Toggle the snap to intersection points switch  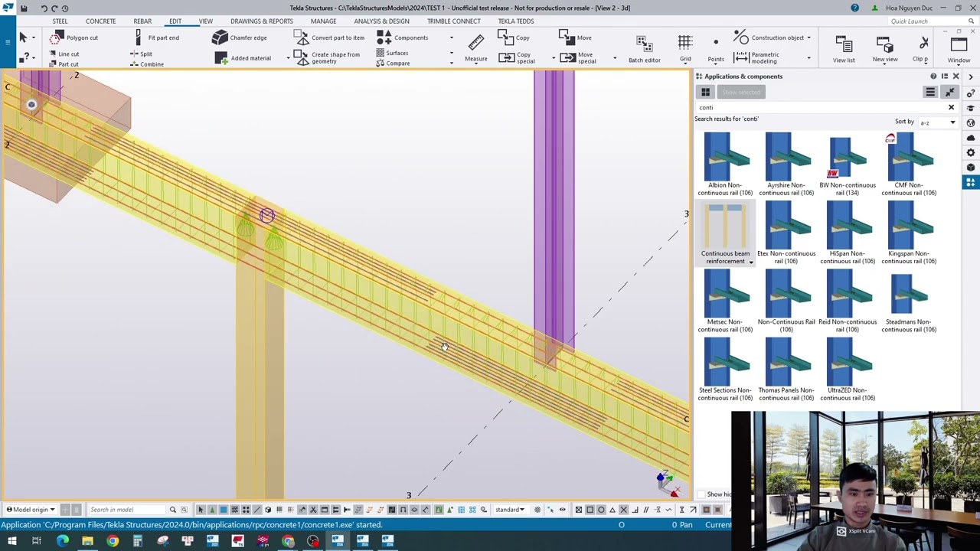coord(623,510)
